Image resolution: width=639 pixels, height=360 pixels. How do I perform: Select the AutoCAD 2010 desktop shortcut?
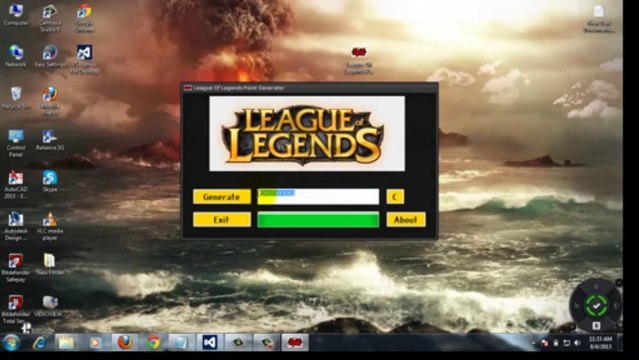pyautogui.click(x=16, y=185)
